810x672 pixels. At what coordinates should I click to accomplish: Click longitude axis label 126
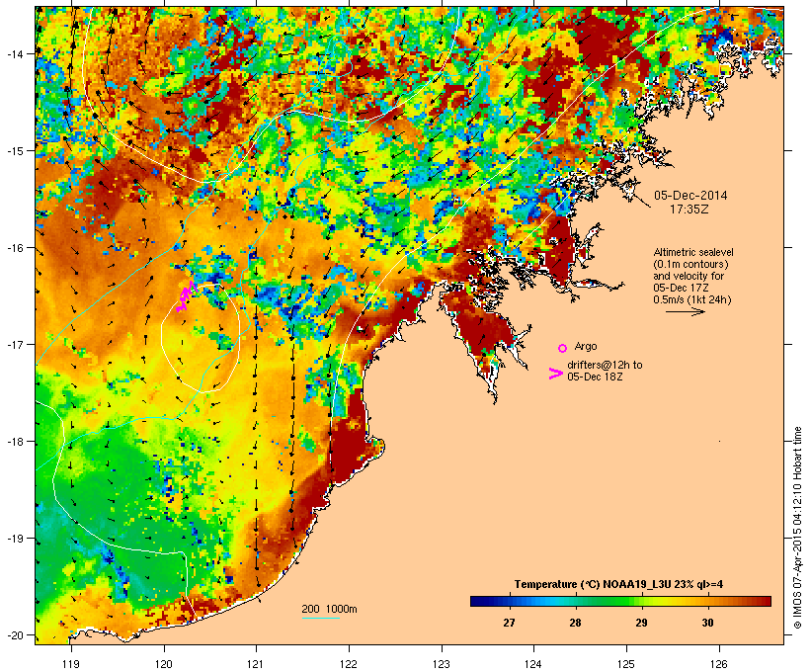click(719, 664)
